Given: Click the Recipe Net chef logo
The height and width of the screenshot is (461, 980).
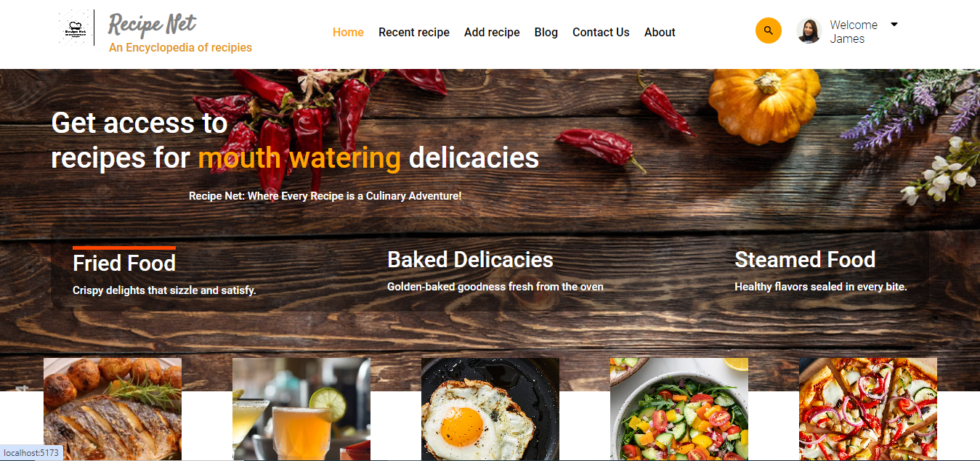Looking at the screenshot, I should click(76, 28).
